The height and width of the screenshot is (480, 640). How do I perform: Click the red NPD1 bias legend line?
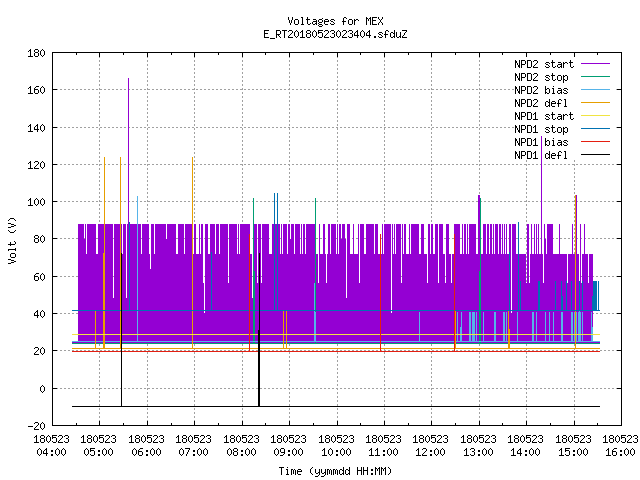click(x=595, y=142)
